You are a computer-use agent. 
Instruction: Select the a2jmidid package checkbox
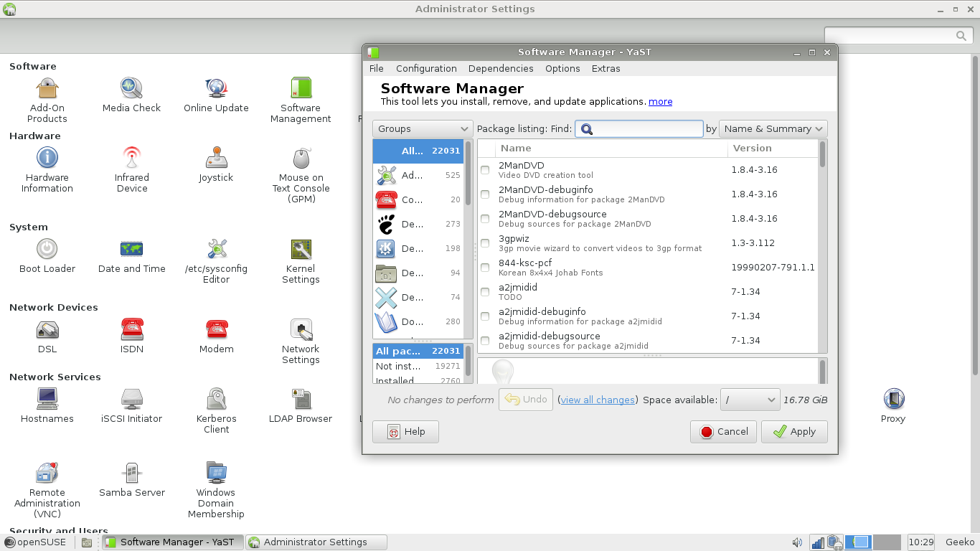[485, 292]
